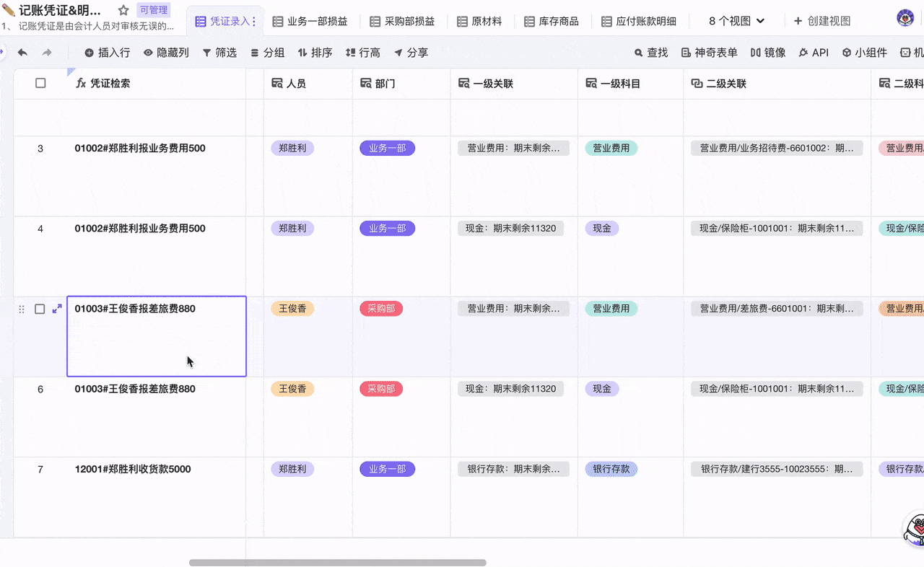924x567 pixels.
Task: Star this datasheet as favorite
Action: click(x=123, y=10)
